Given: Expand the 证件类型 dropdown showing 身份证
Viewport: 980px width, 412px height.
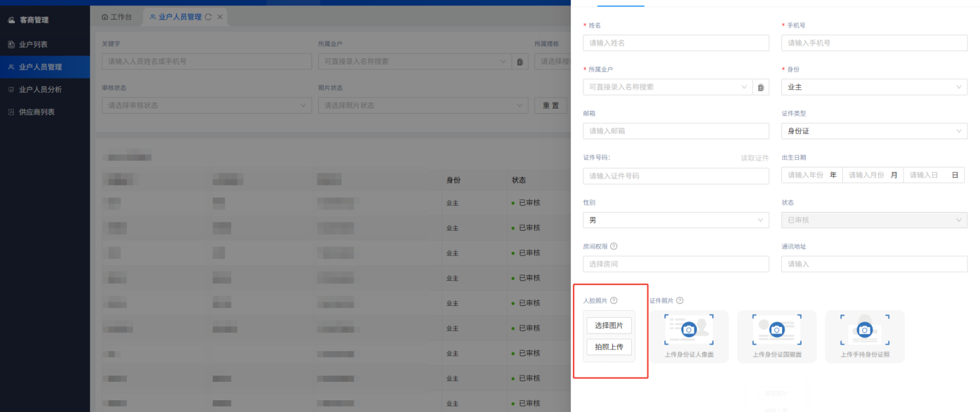Looking at the screenshot, I should click(x=874, y=131).
